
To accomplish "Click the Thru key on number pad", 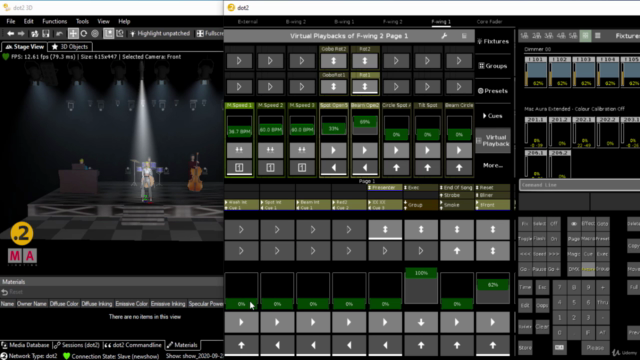I will point(602,302).
